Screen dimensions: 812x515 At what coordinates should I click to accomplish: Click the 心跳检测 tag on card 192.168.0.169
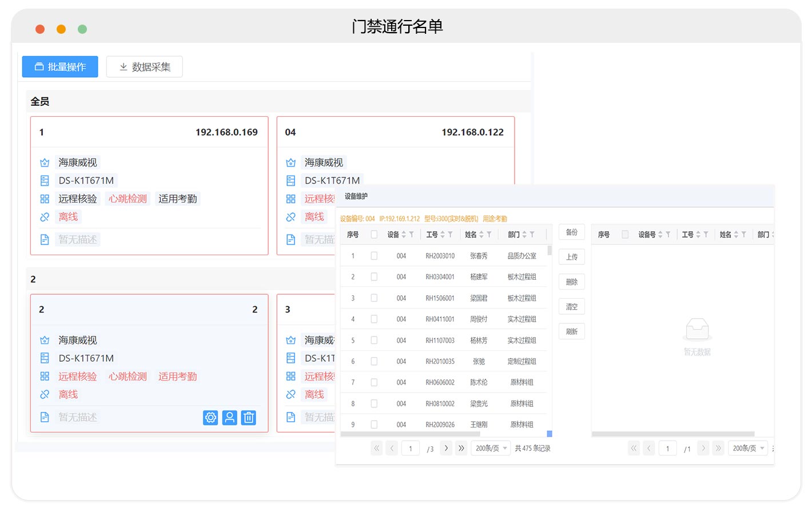click(128, 199)
